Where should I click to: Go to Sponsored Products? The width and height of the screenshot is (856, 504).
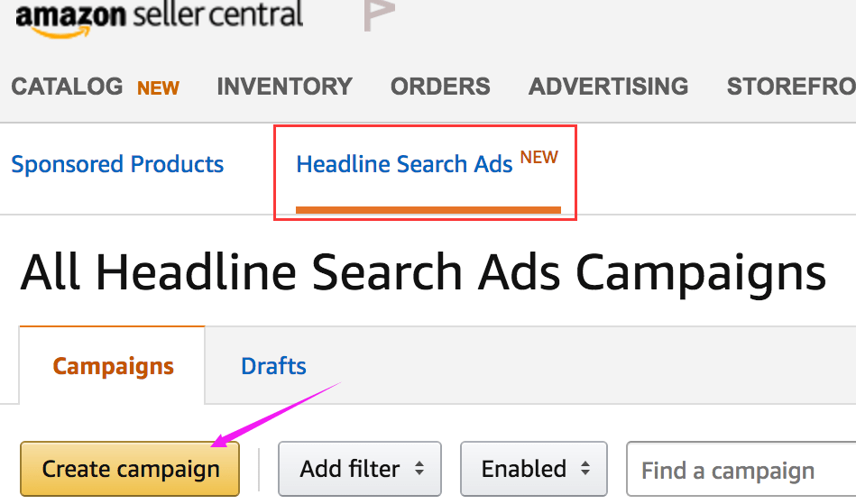point(117,165)
